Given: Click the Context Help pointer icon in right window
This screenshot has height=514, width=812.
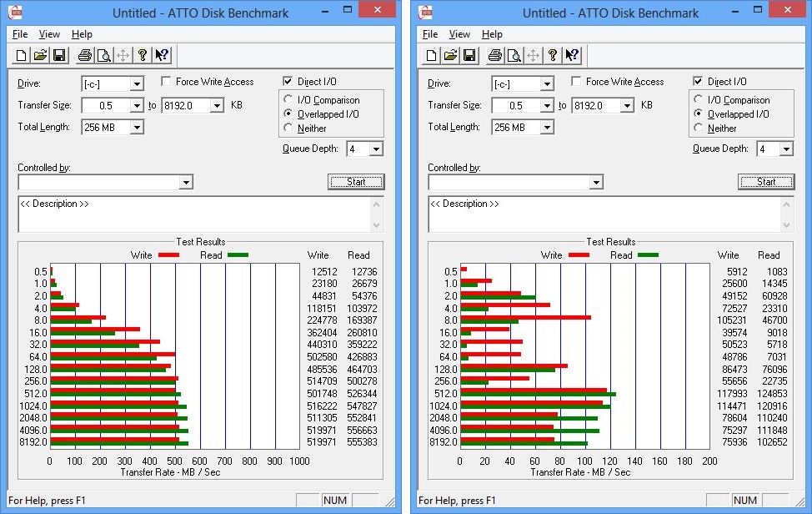Looking at the screenshot, I should pos(572,55).
